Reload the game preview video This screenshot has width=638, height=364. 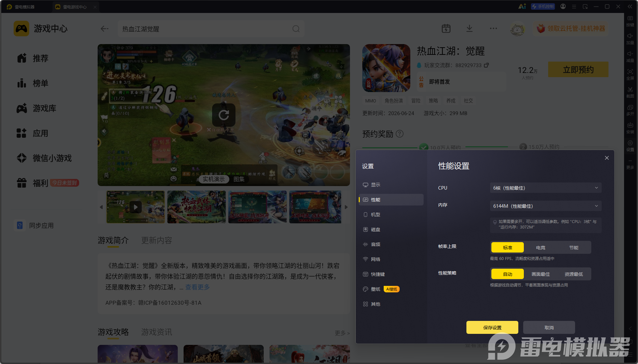[x=224, y=115]
